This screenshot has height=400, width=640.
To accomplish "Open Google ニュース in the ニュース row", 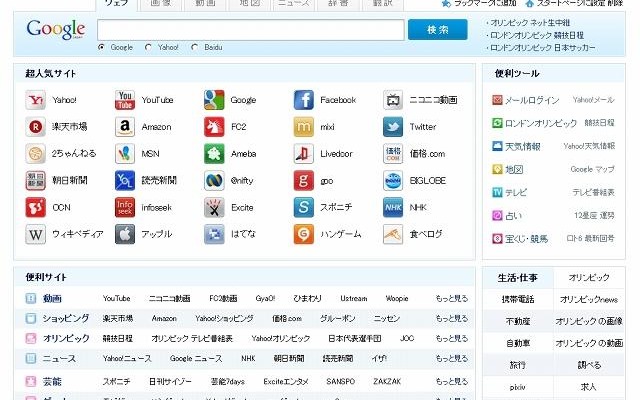I will click(196, 358).
